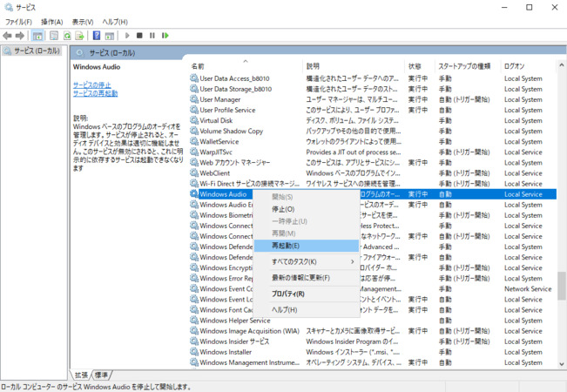The image size is (567, 392).
Task: Click the Pause Service toolbar icon
Action: click(152, 36)
